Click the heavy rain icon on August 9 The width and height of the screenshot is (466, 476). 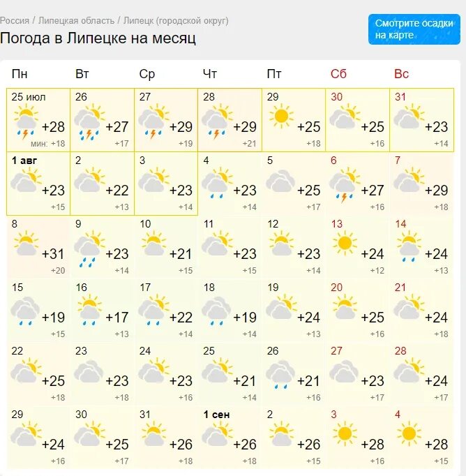tap(89, 249)
